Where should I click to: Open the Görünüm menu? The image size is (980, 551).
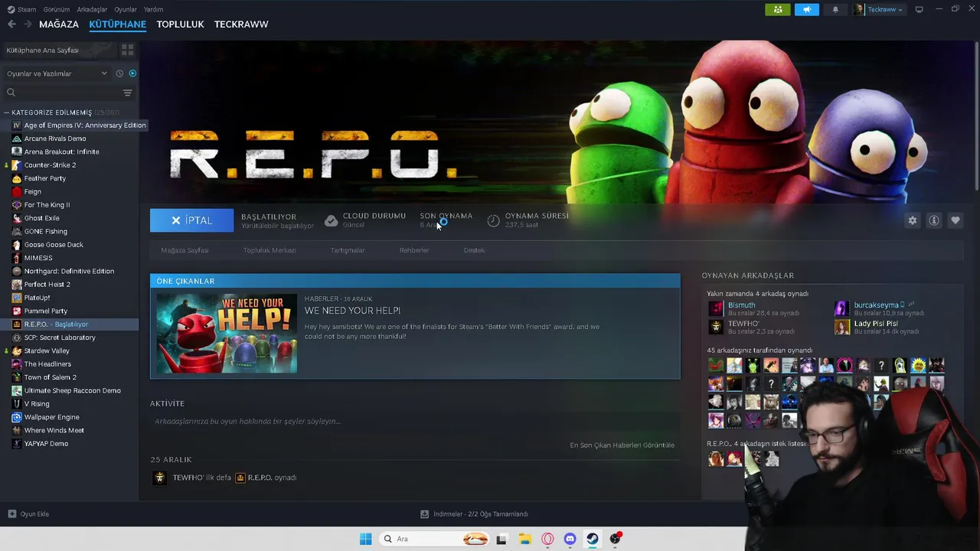coord(57,9)
